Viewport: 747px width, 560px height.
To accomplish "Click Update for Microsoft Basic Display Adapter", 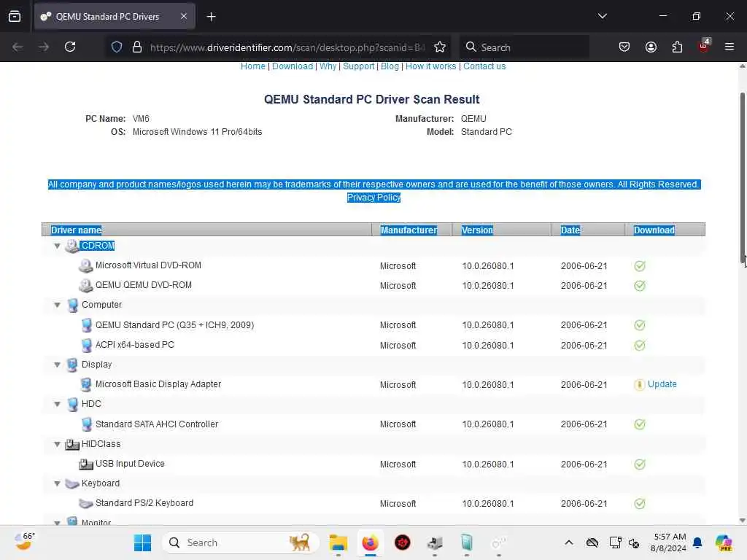I will 662,384.
